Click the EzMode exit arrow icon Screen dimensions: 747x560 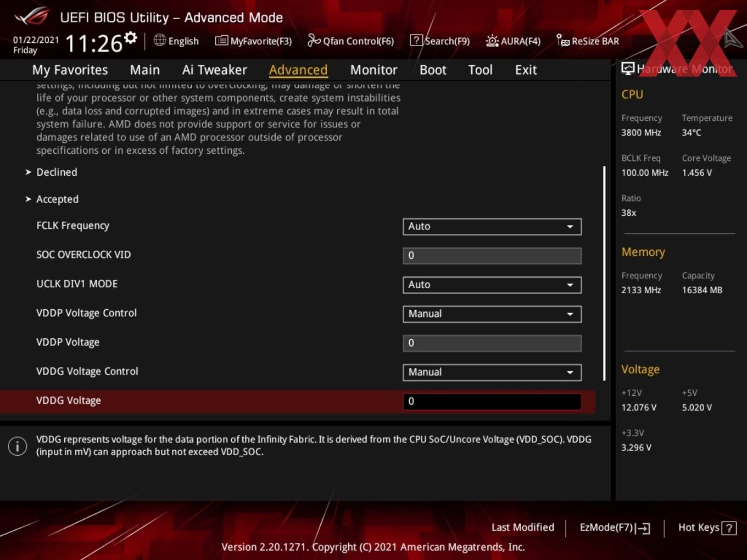643,528
